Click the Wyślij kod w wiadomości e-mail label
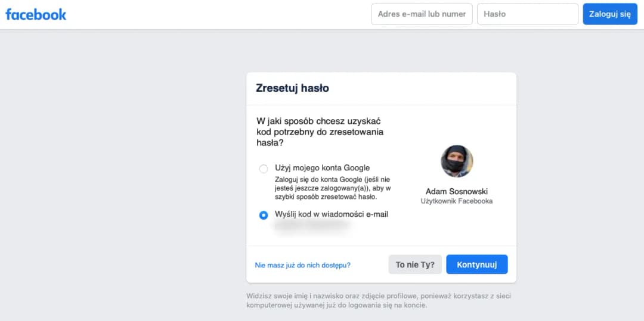This screenshot has height=321, width=644. (x=332, y=214)
